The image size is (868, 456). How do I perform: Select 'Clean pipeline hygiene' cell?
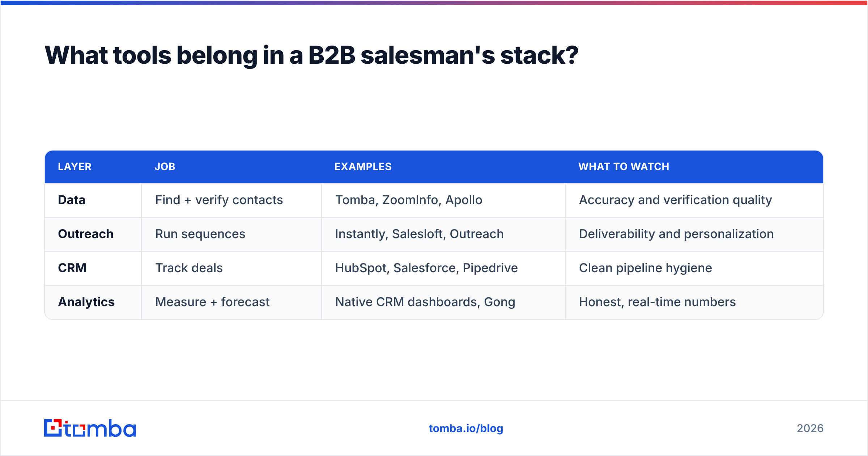pyautogui.click(x=694, y=268)
